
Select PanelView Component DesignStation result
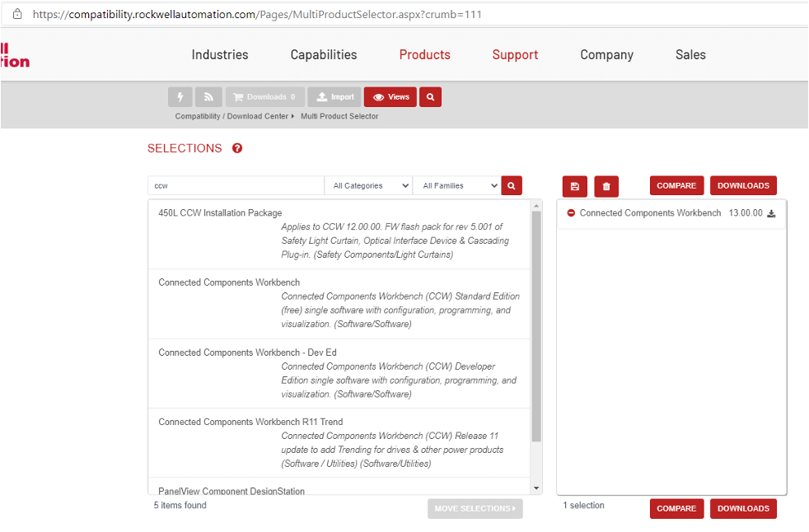tap(339, 487)
